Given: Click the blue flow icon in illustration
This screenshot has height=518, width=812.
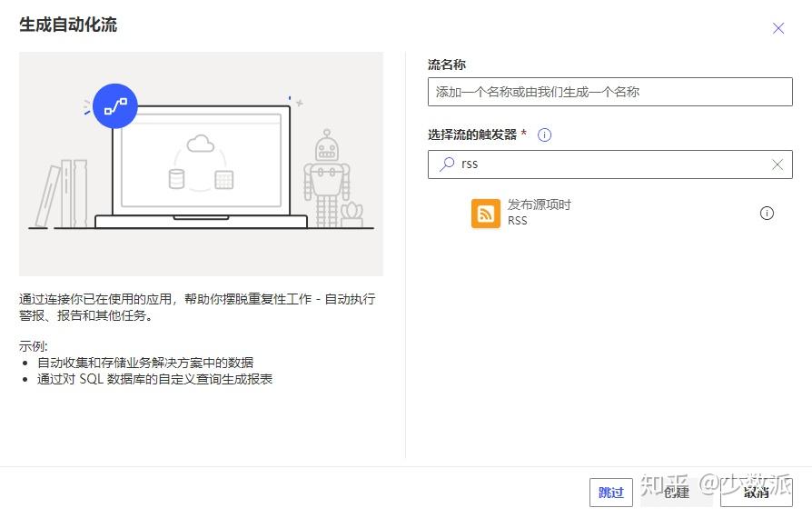Looking at the screenshot, I should (115, 106).
